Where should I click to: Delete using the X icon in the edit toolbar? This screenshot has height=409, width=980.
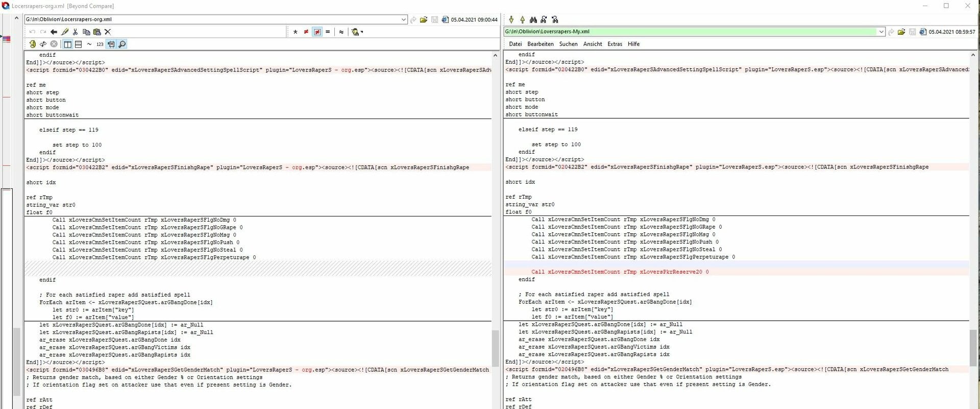(108, 32)
